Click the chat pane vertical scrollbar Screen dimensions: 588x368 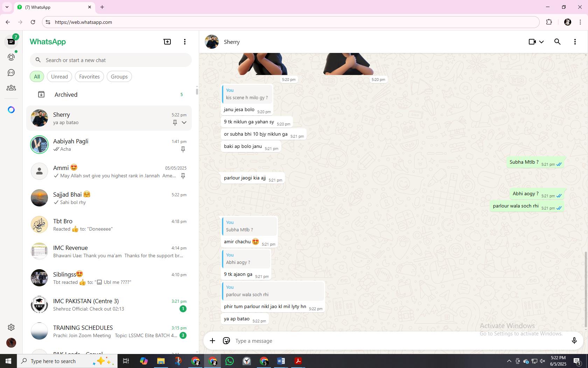(586, 290)
